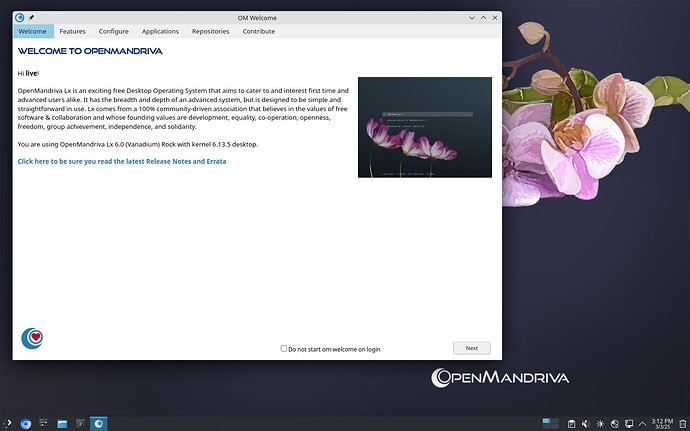Click the 'OM Welcome' title bar text
690x431 pixels.
pyautogui.click(x=257, y=18)
